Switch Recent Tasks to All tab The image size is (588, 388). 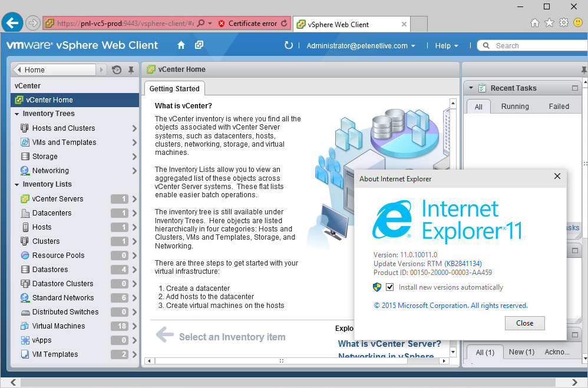(x=478, y=107)
